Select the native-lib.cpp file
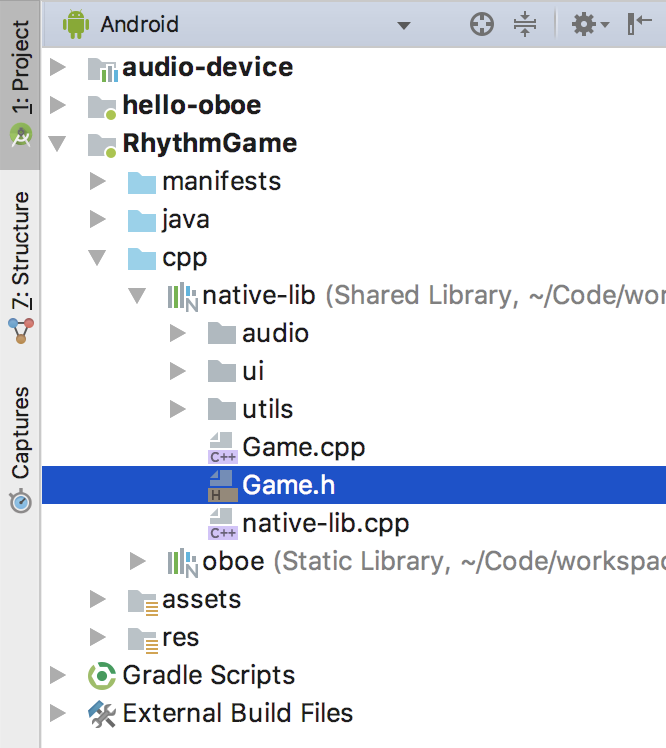Screen dimensions: 666x748 coord(325,523)
